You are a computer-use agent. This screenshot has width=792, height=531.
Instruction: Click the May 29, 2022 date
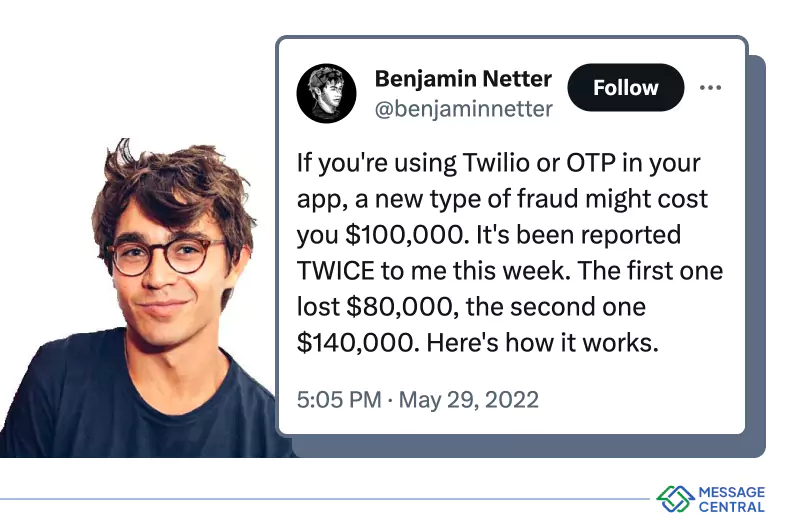coord(469,400)
